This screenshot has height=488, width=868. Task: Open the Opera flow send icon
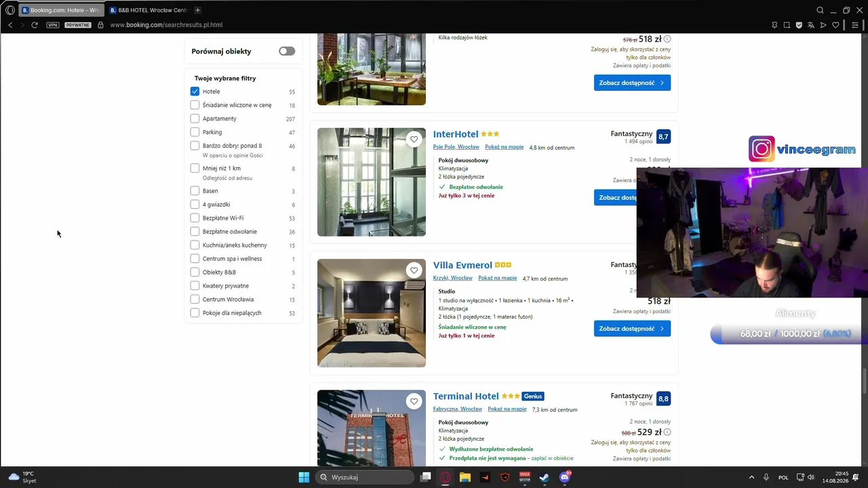(x=823, y=25)
